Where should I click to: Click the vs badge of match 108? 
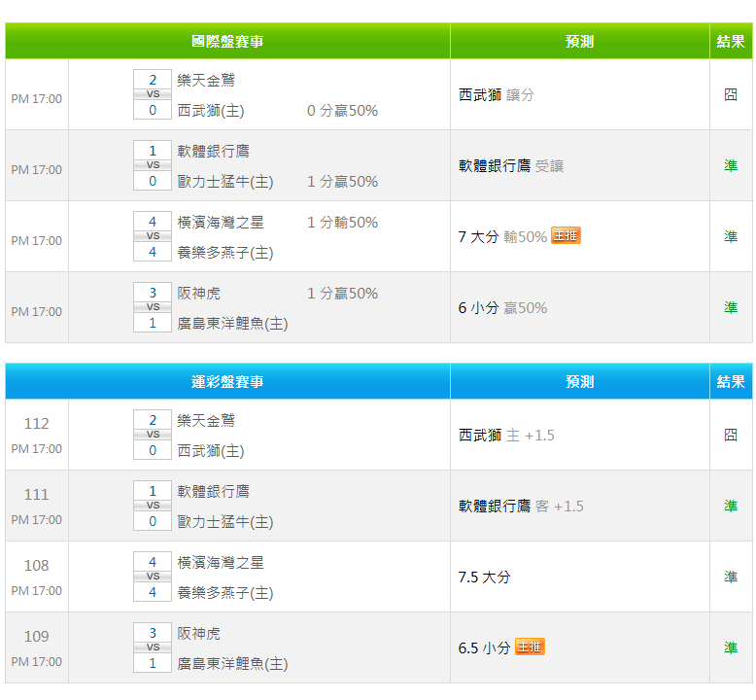pyautogui.click(x=153, y=577)
